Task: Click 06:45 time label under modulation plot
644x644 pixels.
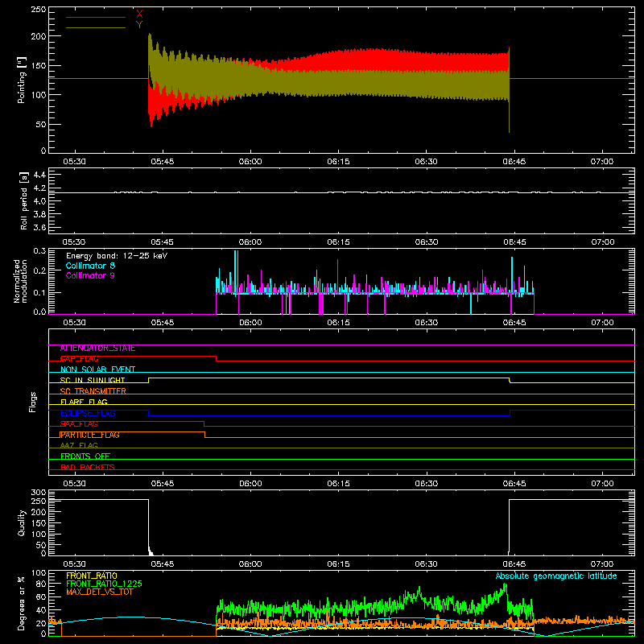Action: coord(514,323)
